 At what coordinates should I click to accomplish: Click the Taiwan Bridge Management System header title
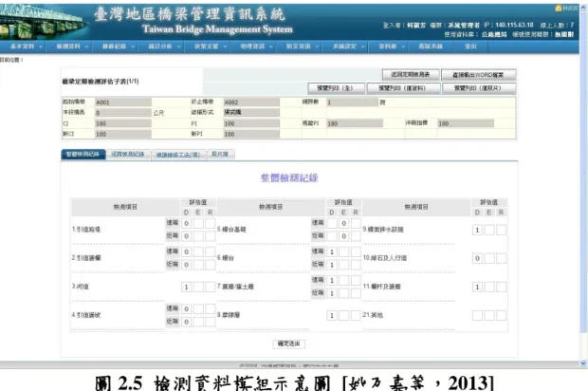coord(217,28)
